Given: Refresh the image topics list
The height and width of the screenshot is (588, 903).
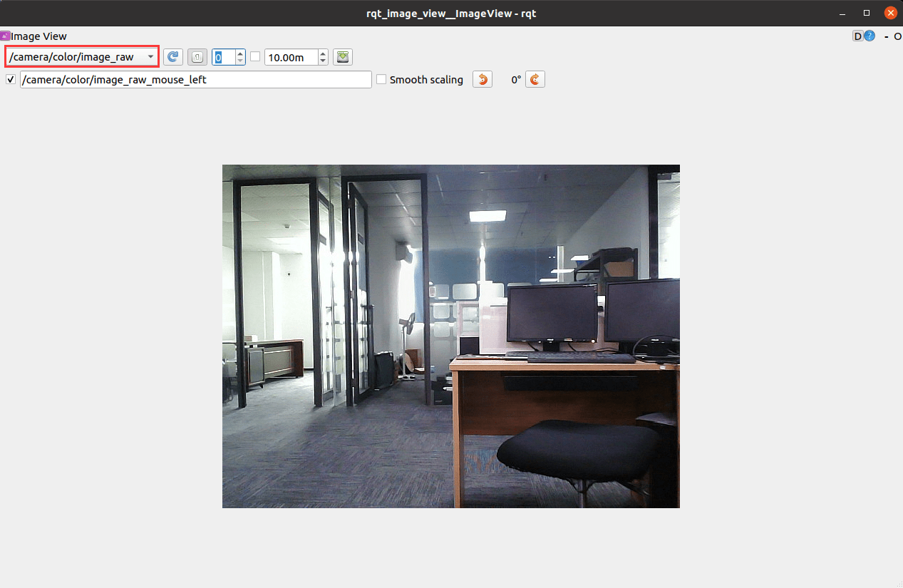Looking at the screenshot, I should click(173, 57).
